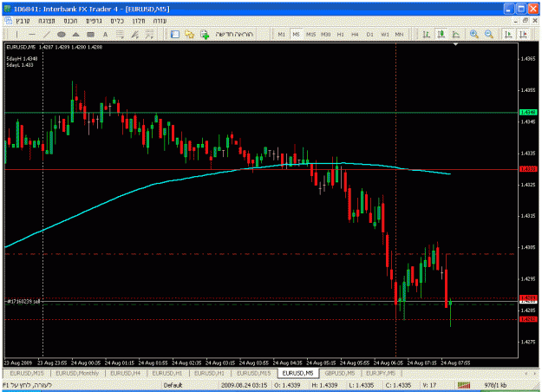Switch chart to bar chart type
The image size is (542, 392).
point(426,34)
